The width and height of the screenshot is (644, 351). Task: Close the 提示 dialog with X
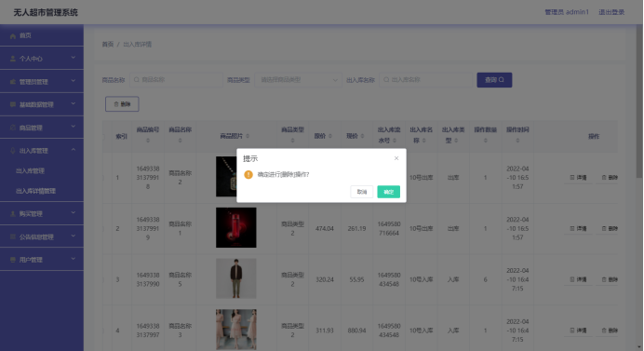[x=396, y=158]
